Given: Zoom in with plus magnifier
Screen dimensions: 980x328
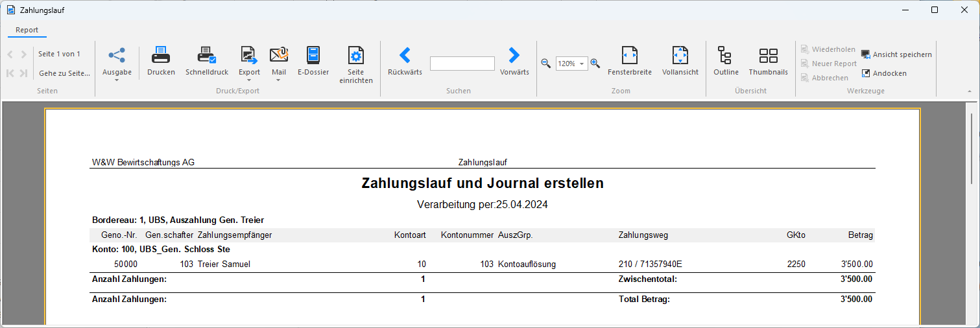Looking at the screenshot, I should pyautogui.click(x=595, y=64).
